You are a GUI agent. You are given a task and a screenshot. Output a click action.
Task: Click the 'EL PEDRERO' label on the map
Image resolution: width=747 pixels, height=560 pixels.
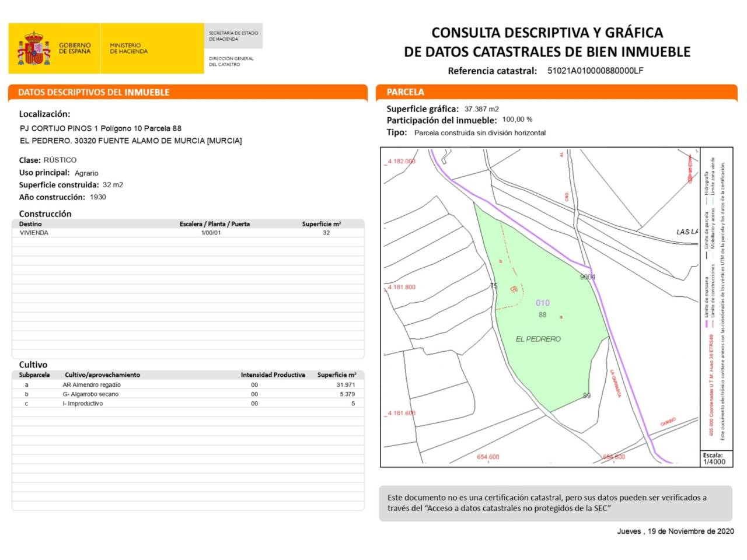(x=538, y=339)
